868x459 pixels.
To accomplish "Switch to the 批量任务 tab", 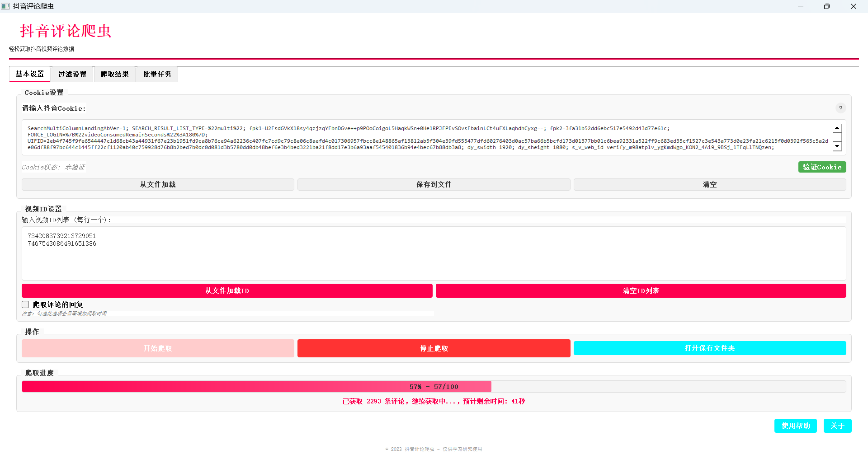I will click(x=157, y=74).
